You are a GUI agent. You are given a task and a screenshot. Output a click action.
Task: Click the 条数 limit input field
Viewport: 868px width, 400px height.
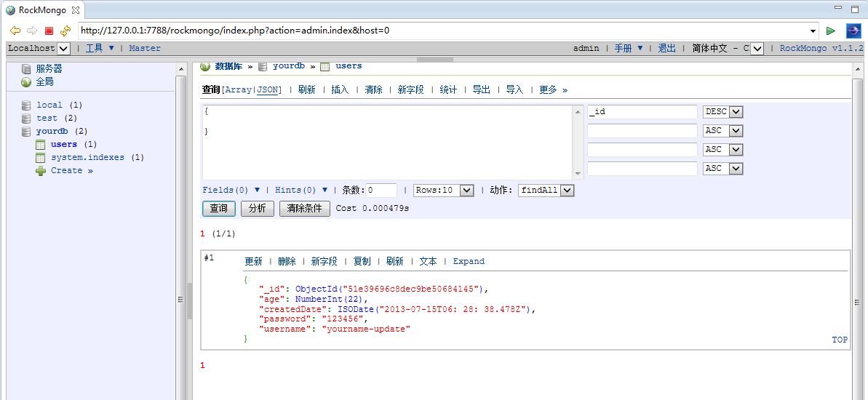click(381, 191)
